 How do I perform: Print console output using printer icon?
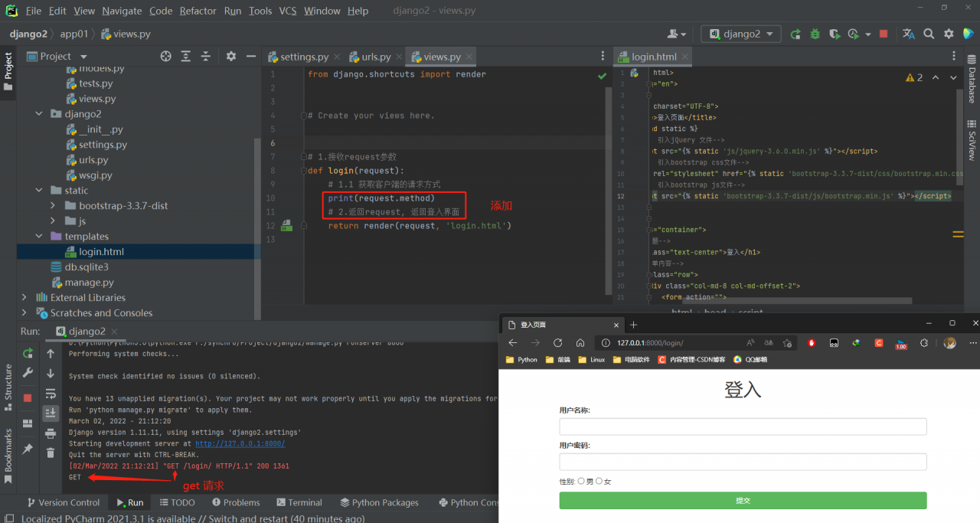coord(51,433)
